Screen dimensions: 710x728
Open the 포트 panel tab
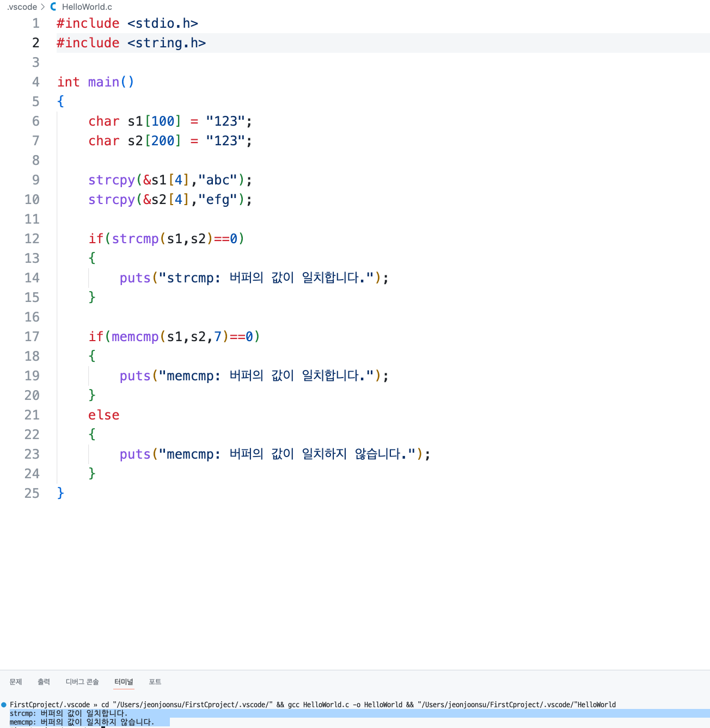point(155,682)
